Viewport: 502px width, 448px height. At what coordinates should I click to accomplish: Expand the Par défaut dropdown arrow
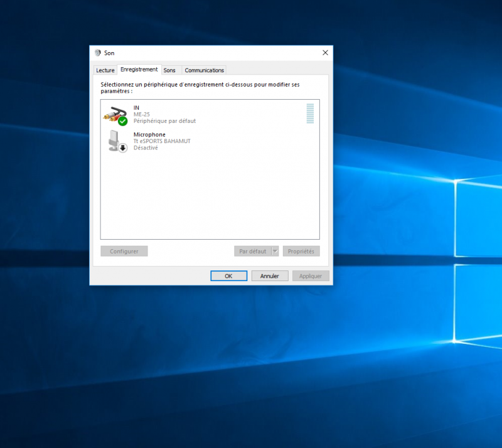(275, 251)
